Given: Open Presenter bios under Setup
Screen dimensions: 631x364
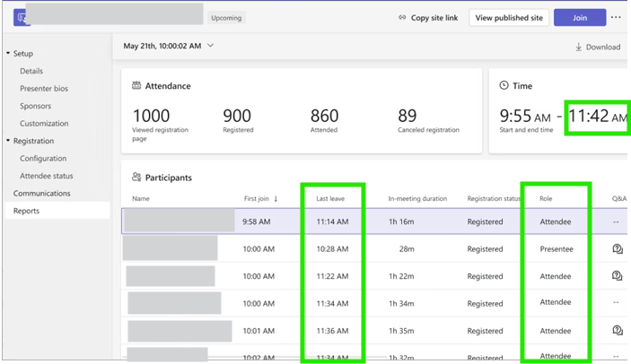Looking at the screenshot, I should pos(44,89).
